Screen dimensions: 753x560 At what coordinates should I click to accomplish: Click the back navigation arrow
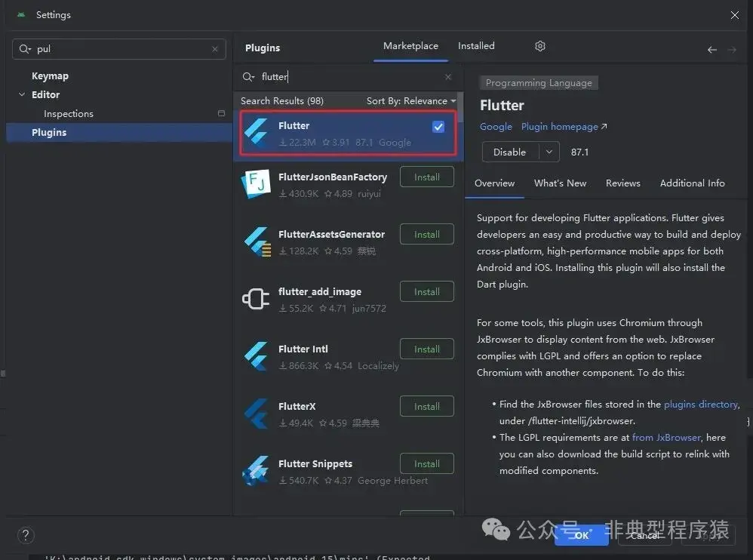tap(712, 50)
